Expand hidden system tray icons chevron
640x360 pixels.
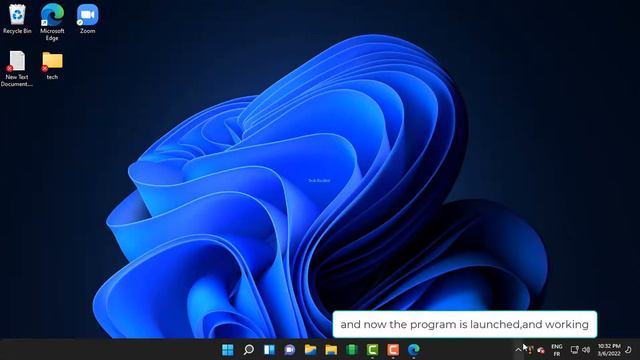pos(518,350)
